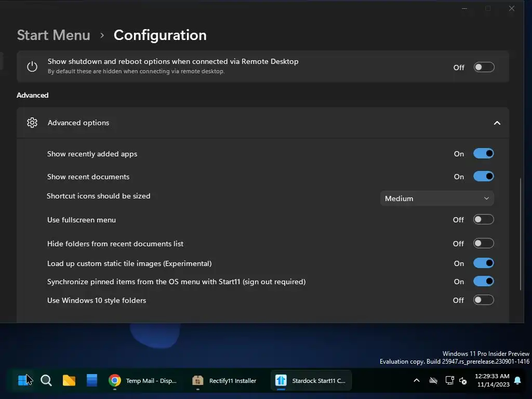Click the muted volume tray icon
This screenshot has width=532, height=399.
click(463, 381)
